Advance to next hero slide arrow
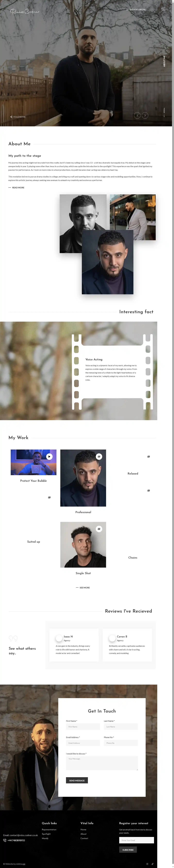 point(145,115)
